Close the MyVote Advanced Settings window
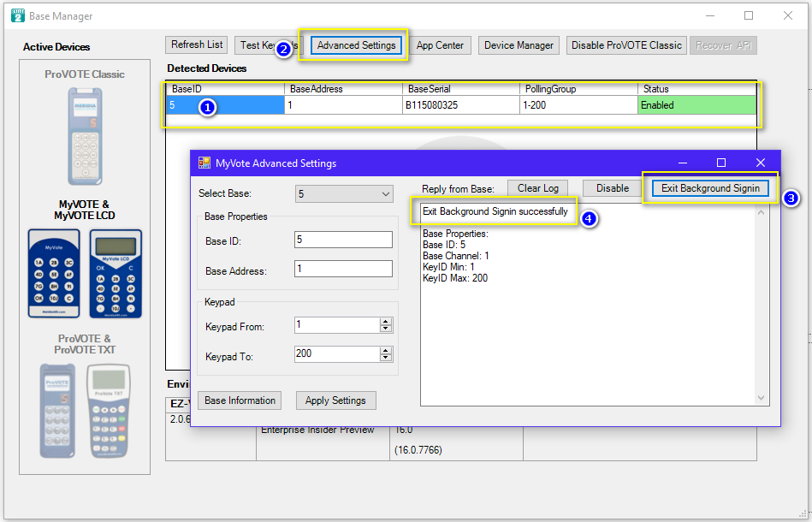This screenshot has height=522, width=812. [x=760, y=163]
